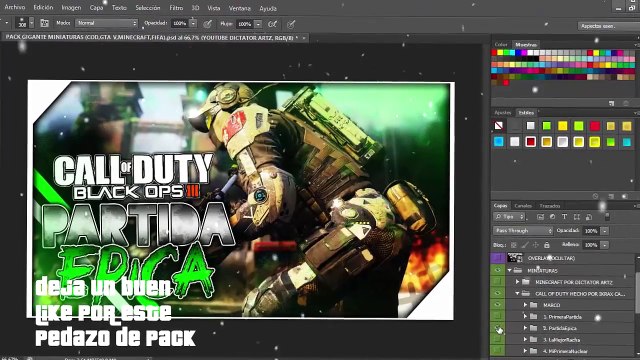
Task: Apply the 'no style' default preset
Action: [498, 126]
